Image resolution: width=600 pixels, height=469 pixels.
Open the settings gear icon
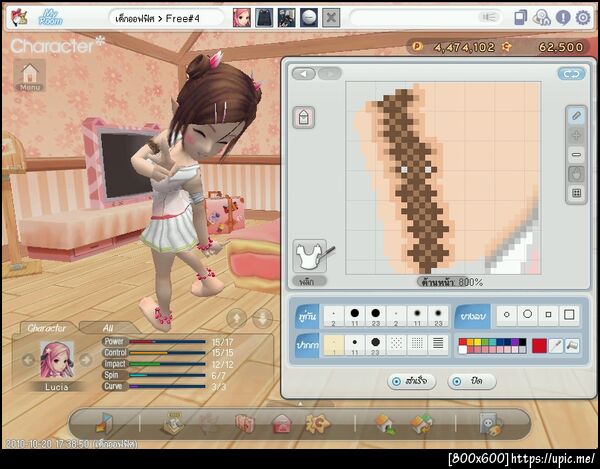pos(583,18)
